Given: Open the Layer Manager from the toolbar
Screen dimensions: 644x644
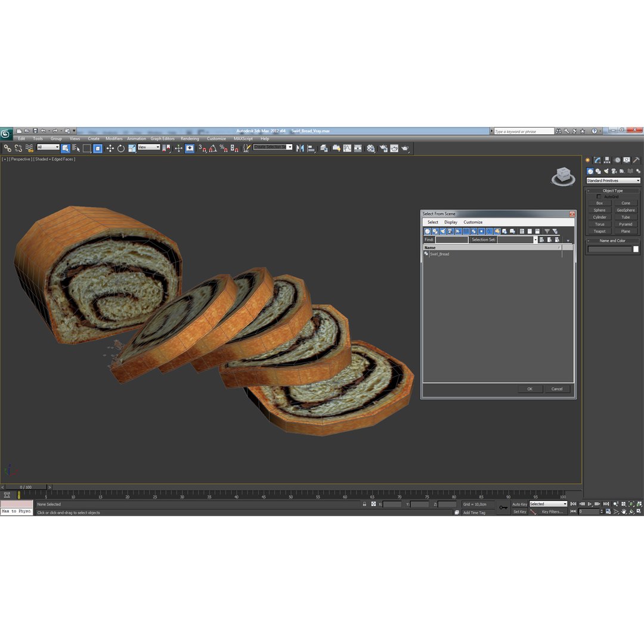Looking at the screenshot, I should [324, 148].
